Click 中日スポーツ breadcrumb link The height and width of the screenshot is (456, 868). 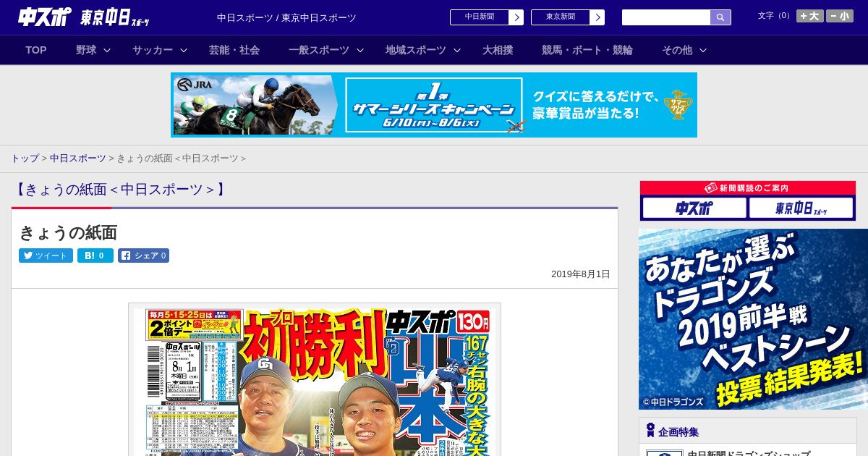[78, 158]
